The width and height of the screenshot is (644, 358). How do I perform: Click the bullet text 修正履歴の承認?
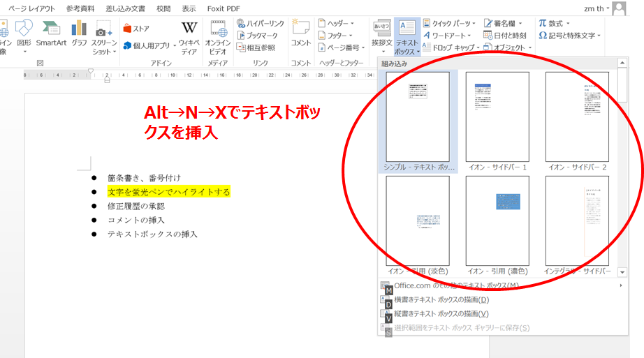click(136, 206)
